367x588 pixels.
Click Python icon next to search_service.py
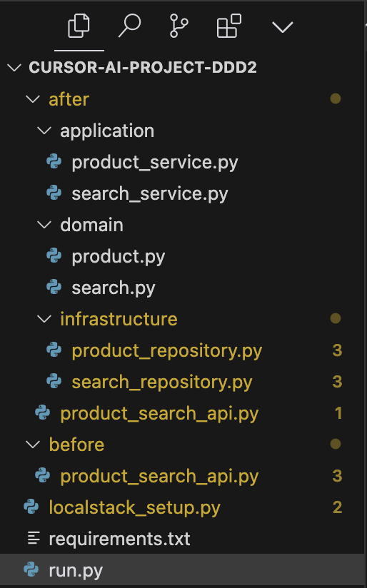point(54,193)
